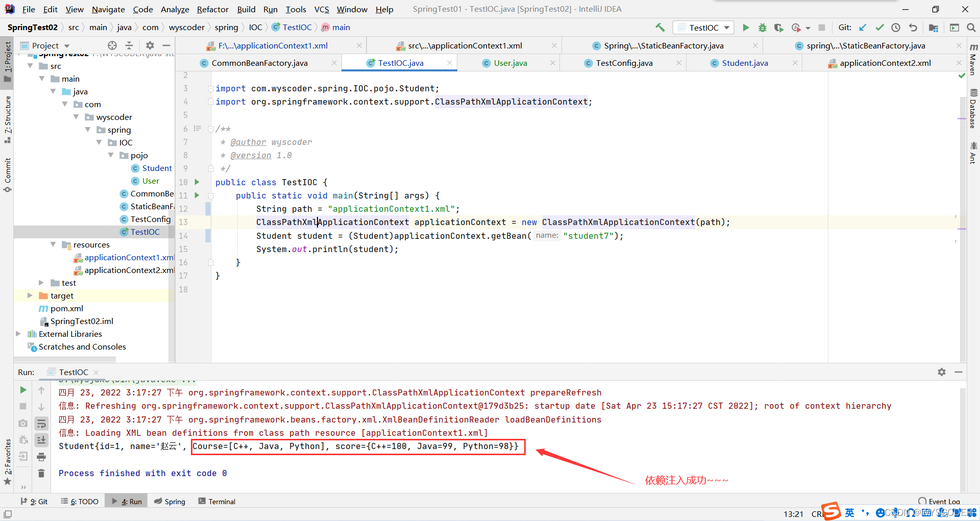Dump threads camera icon in Run panel
Screen dimensions: 980x521
[x=23, y=424]
